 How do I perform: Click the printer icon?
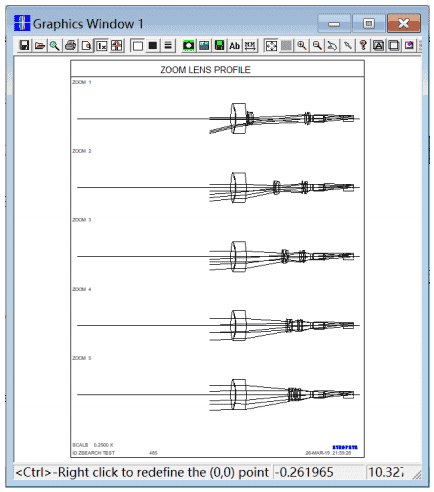(x=71, y=46)
